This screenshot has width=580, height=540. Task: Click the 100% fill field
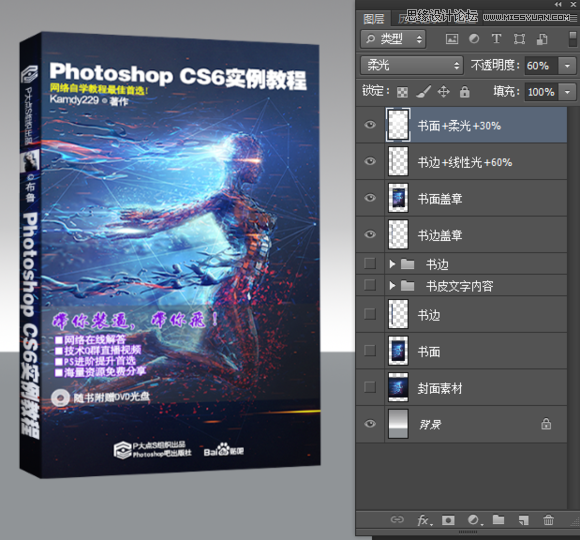542,92
